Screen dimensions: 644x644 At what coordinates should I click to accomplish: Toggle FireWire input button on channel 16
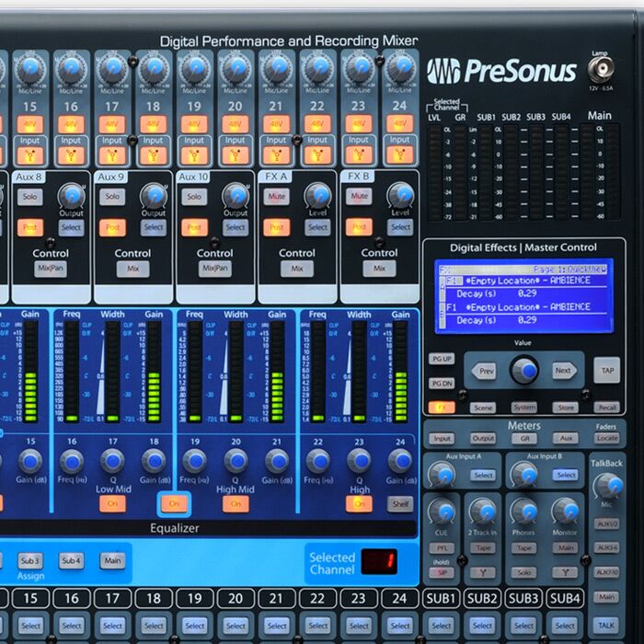pyautogui.click(x=71, y=155)
